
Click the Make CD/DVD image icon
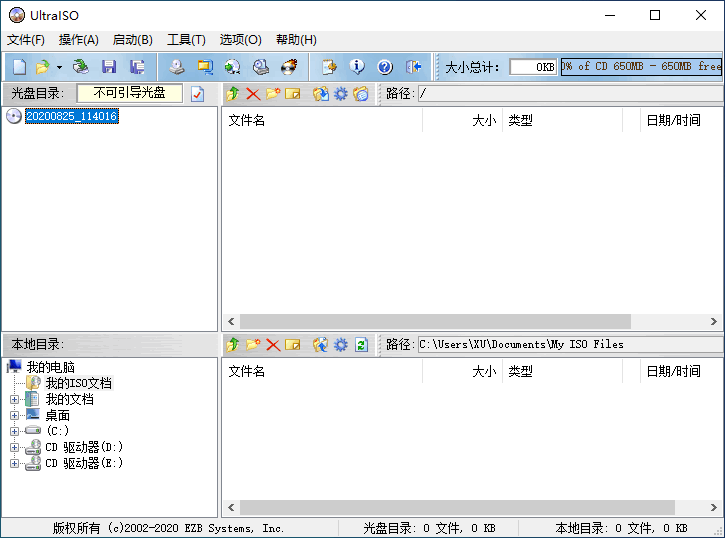click(x=177, y=67)
